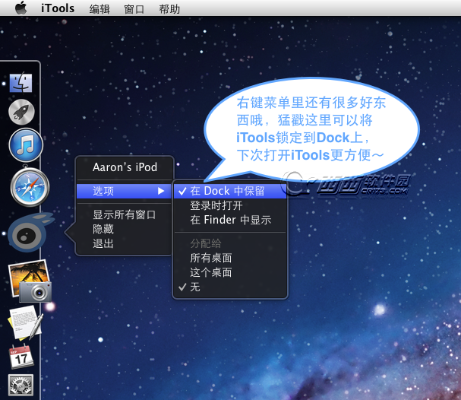Choose 退出 to quit iTools
461x400 pixels.
125,244
